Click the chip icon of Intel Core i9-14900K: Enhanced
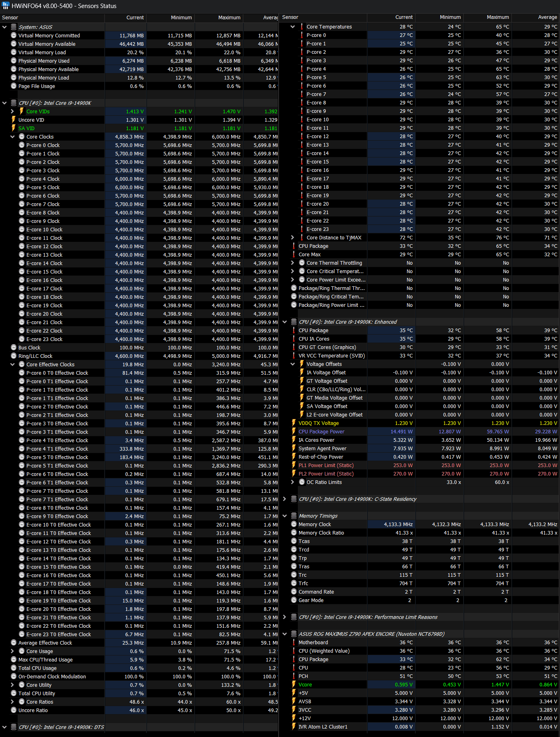This screenshot has width=560, height=737. 294,322
